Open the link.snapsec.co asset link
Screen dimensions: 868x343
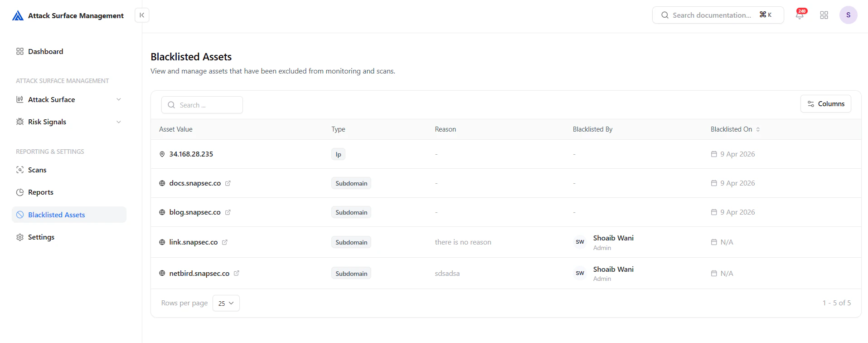pos(194,242)
